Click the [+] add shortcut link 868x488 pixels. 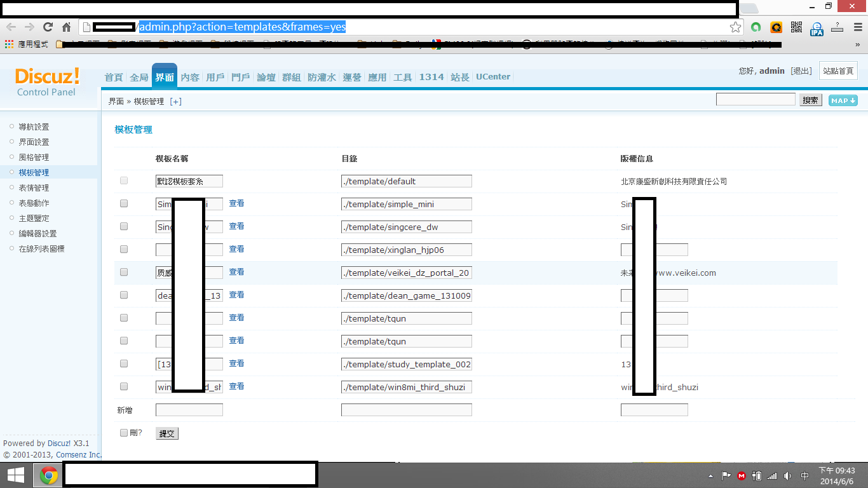point(175,102)
